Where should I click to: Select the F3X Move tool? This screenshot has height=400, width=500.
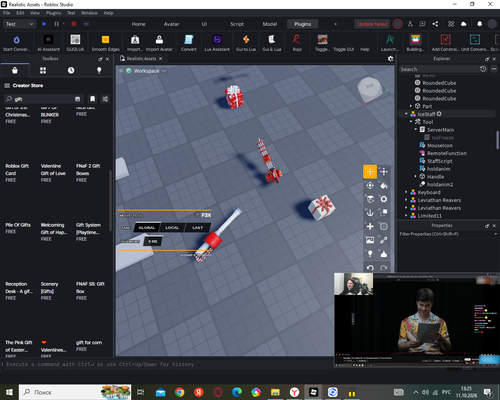click(x=370, y=172)
